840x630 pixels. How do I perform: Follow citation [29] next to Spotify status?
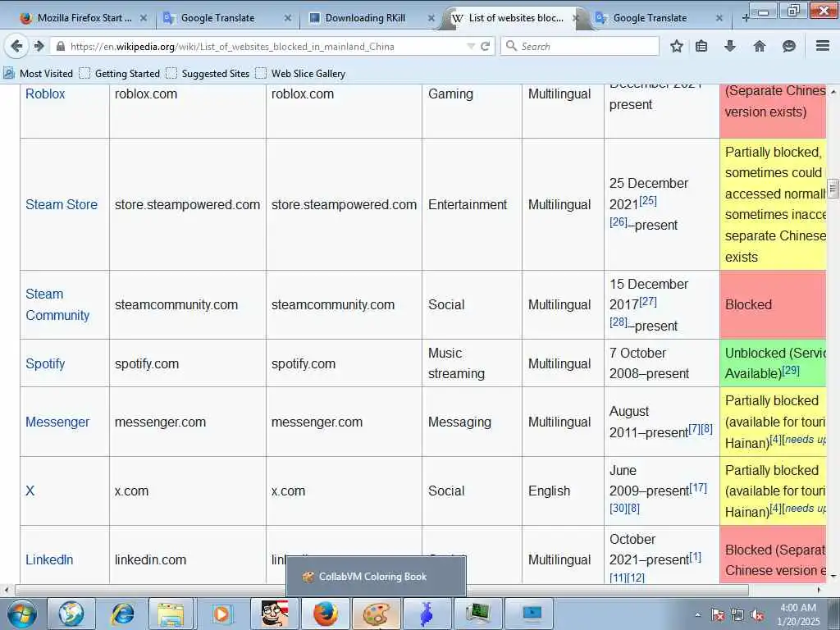[x=791, y=370]
